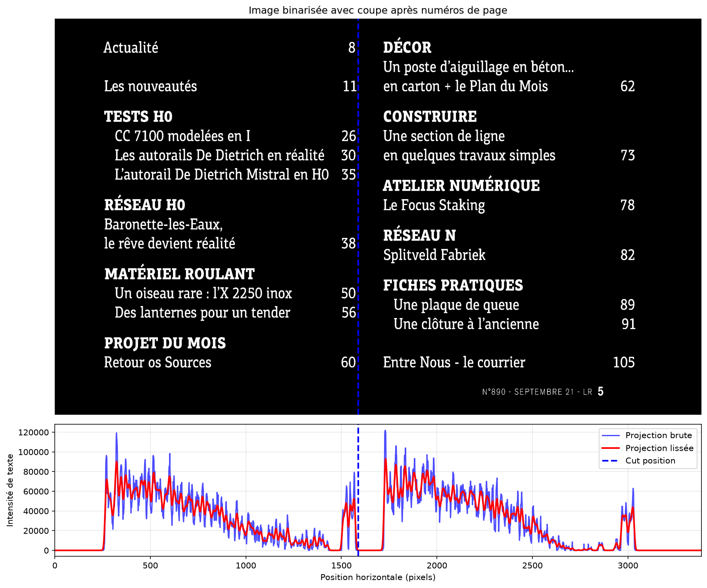Click the footer 'N°890 - SEPTEMBRE 21 - LR'
The height and width of the screenshot is (588, 707).
(x=537, y=392)
